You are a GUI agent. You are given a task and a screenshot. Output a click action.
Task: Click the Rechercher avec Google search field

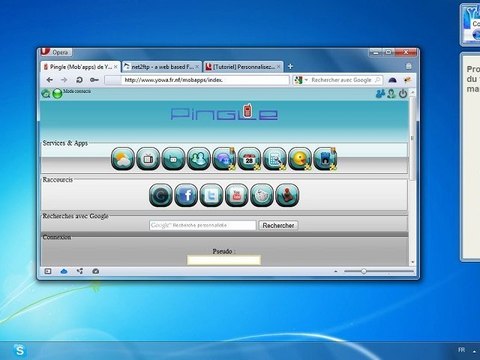pyautogui.click(x=341, y=80)
